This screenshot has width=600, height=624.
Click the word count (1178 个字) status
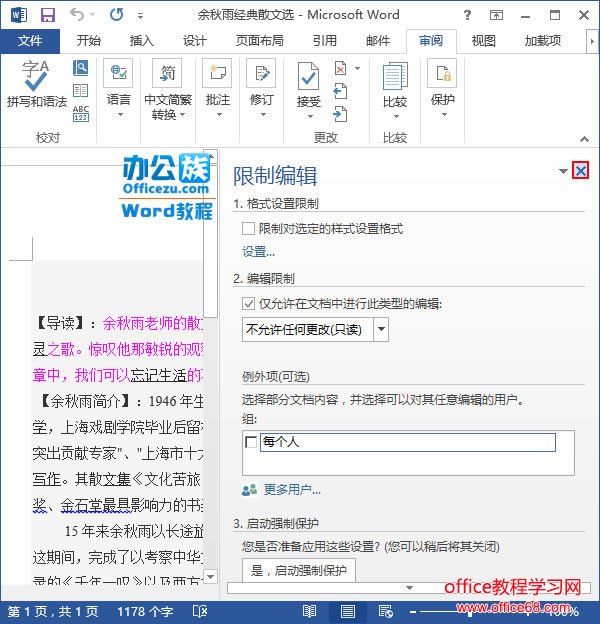coord(145,611)
